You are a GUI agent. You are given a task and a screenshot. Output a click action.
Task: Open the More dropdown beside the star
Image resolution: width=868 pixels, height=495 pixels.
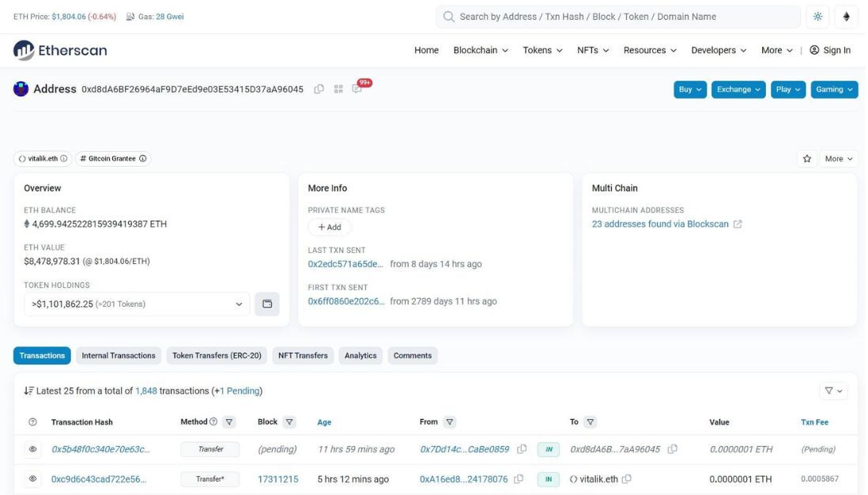click(x=838, y=159)
